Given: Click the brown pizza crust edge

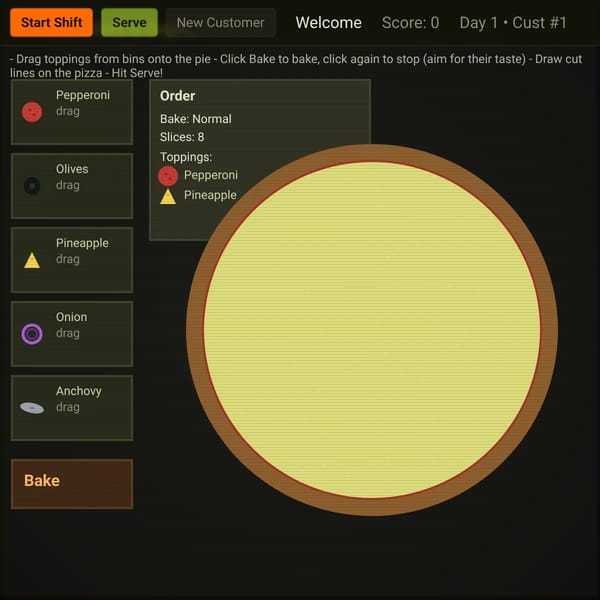Looking at the screenshot, I should tap(372, 153).
